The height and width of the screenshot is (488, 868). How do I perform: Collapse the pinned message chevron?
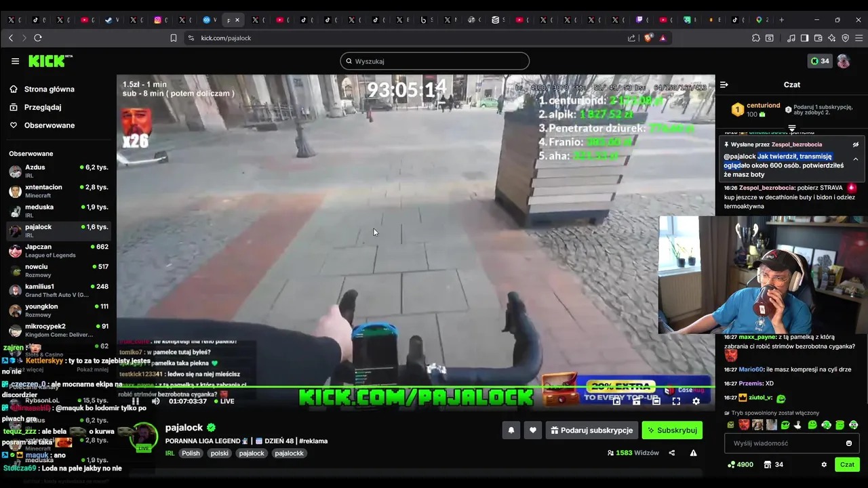856,159
